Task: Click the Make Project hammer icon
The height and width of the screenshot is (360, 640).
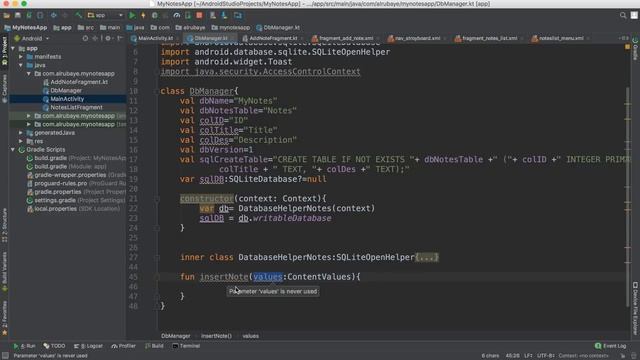Action: [x=78, y=16]
